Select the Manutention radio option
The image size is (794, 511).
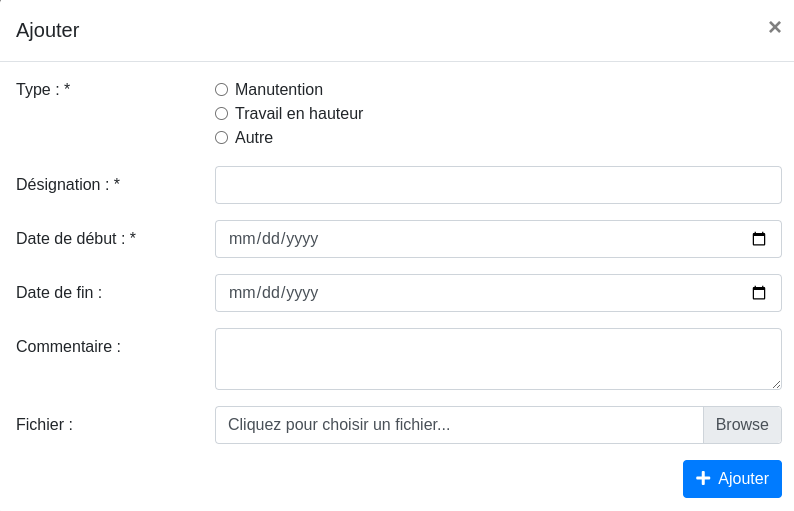(222, 90)
